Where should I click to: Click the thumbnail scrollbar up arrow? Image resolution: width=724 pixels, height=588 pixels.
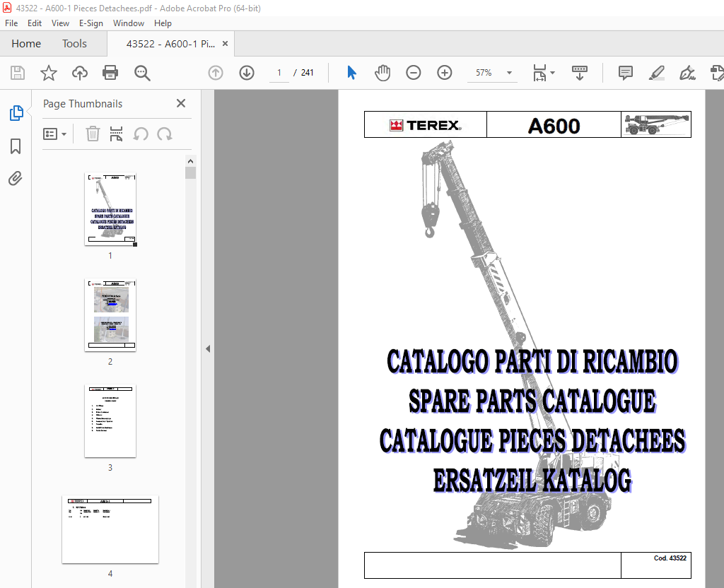point(190,161)
